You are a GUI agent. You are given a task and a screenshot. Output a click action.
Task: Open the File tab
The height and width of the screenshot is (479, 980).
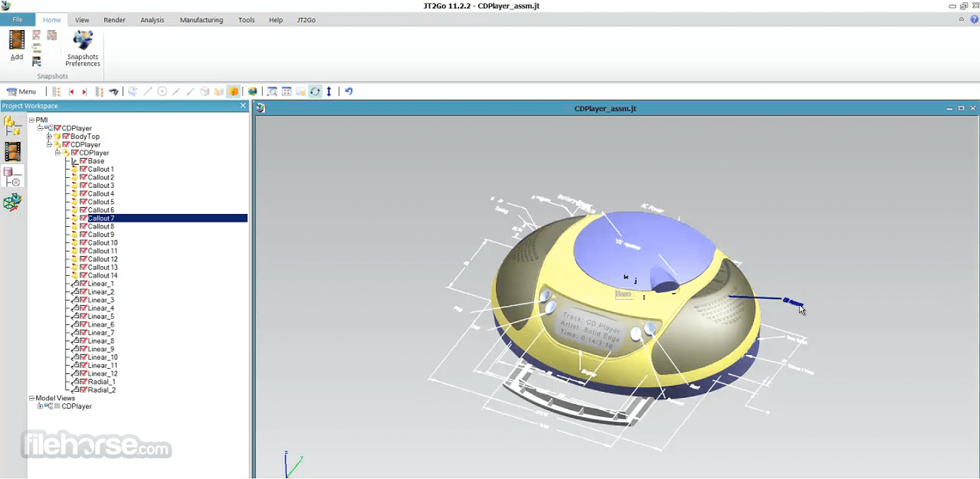(18, 20)
